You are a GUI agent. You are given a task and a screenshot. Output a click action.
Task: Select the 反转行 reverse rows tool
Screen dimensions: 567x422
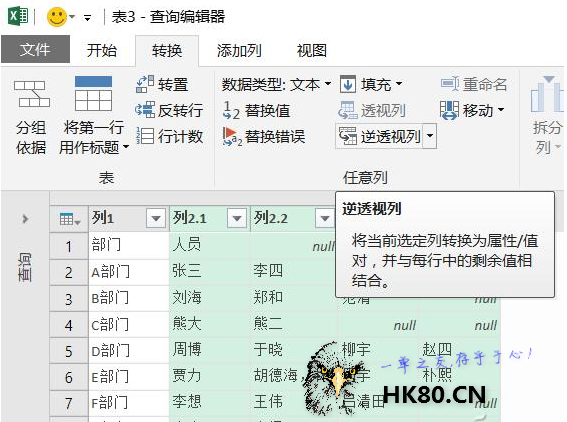[x=169, y=110]
